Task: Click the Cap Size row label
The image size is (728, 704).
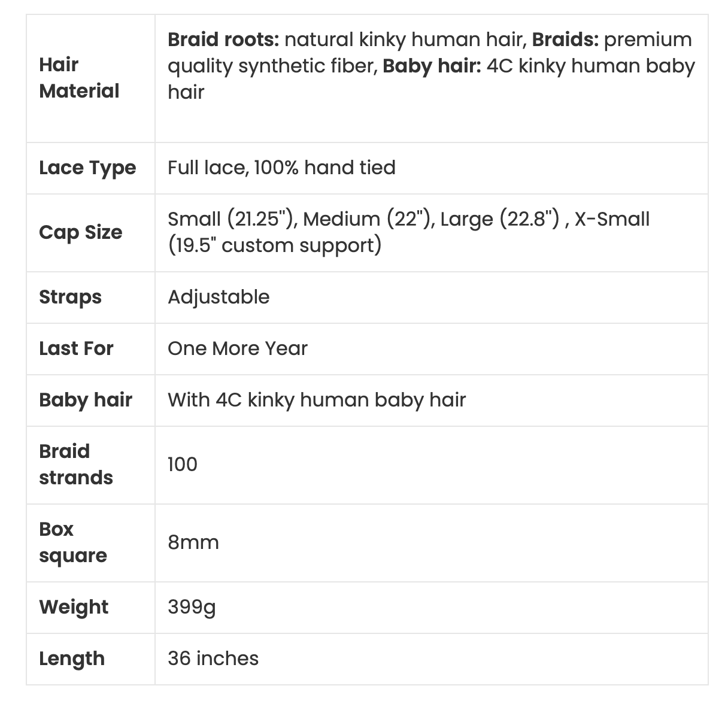Action: click(x=80, y=232)
